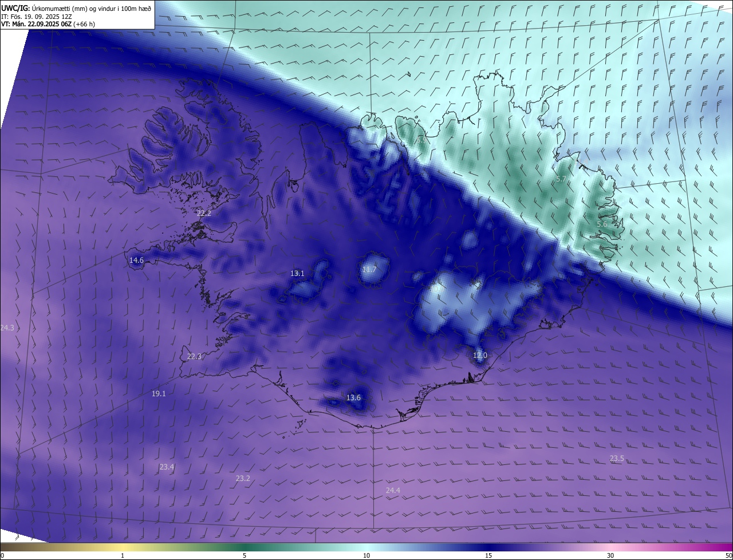Screen dimensions: 733x560
Task: Click the 13.1 value on the map
Action: (297, 273)
